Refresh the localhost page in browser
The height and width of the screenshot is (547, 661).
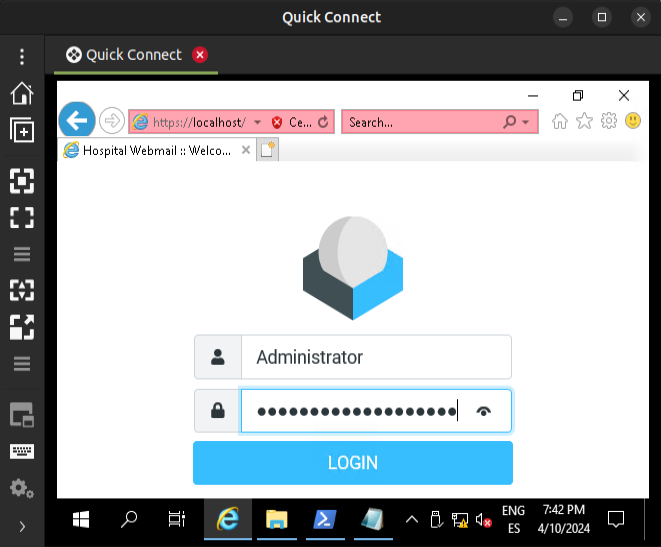pos(323,122)
